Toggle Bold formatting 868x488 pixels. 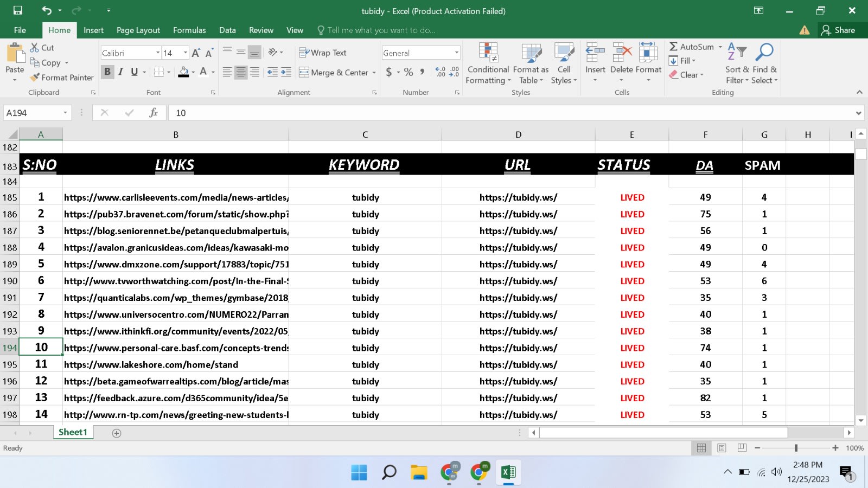107,72
